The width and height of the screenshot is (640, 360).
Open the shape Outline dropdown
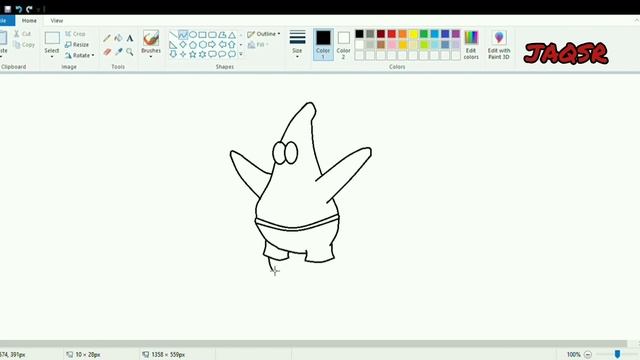(264, 34)
